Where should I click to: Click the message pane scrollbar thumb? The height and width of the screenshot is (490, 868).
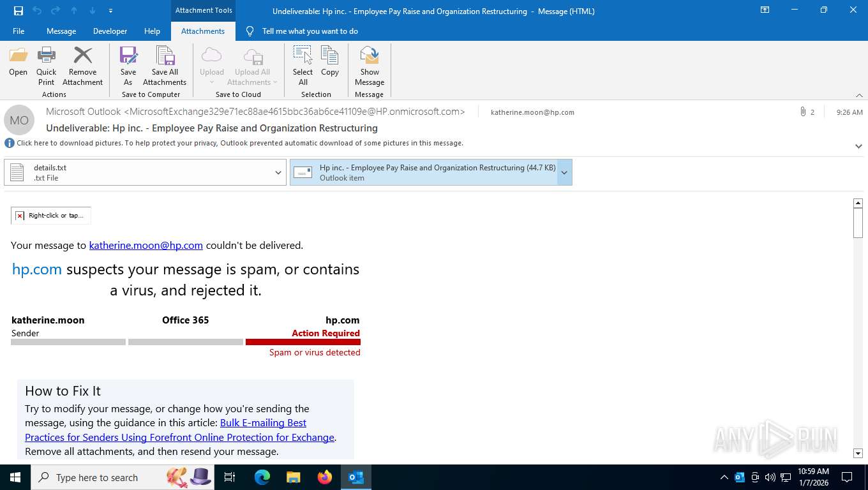[858, 223]
